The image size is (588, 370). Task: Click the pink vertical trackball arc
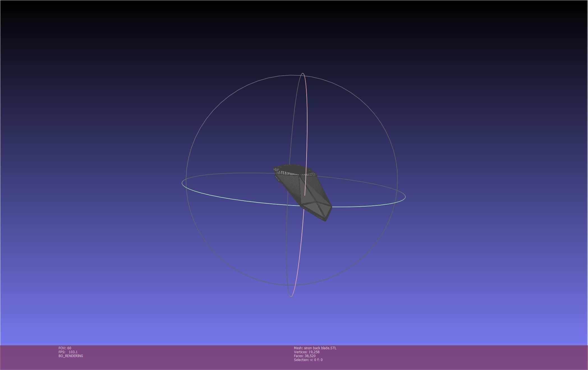(x=307, y=126)
